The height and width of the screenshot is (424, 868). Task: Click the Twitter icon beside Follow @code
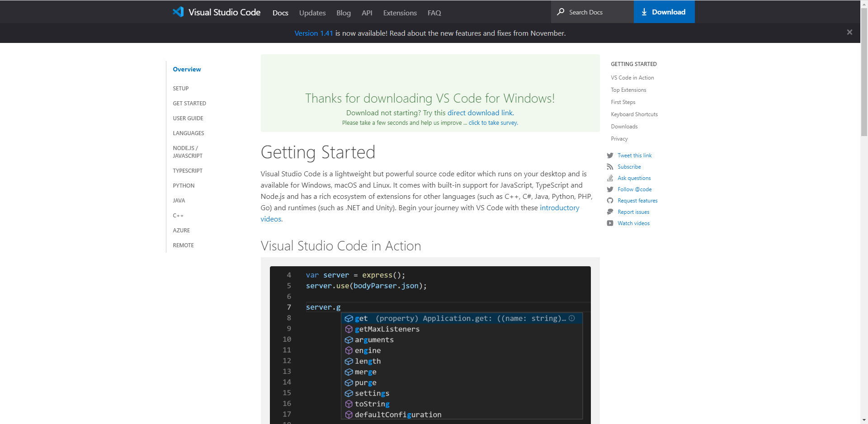(x=610, y=189)
